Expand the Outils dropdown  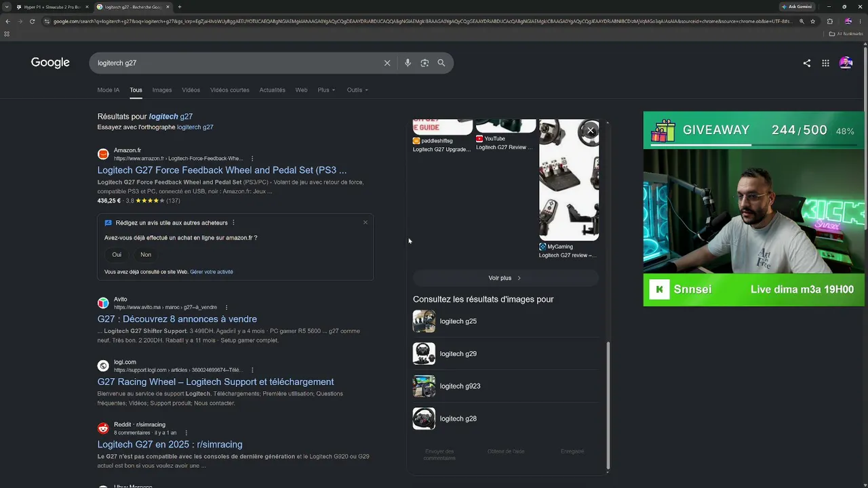(357, 90)
